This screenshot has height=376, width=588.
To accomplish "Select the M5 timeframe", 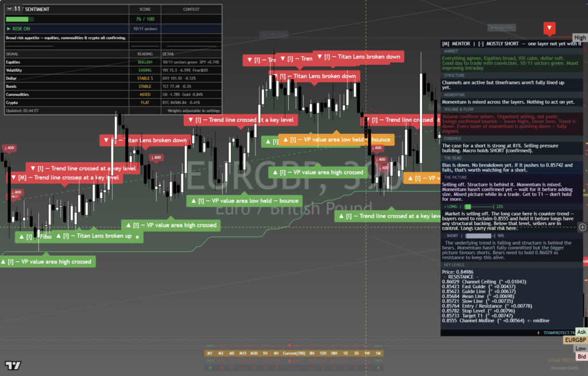I will pyautogui.click(x=232, y=353).
